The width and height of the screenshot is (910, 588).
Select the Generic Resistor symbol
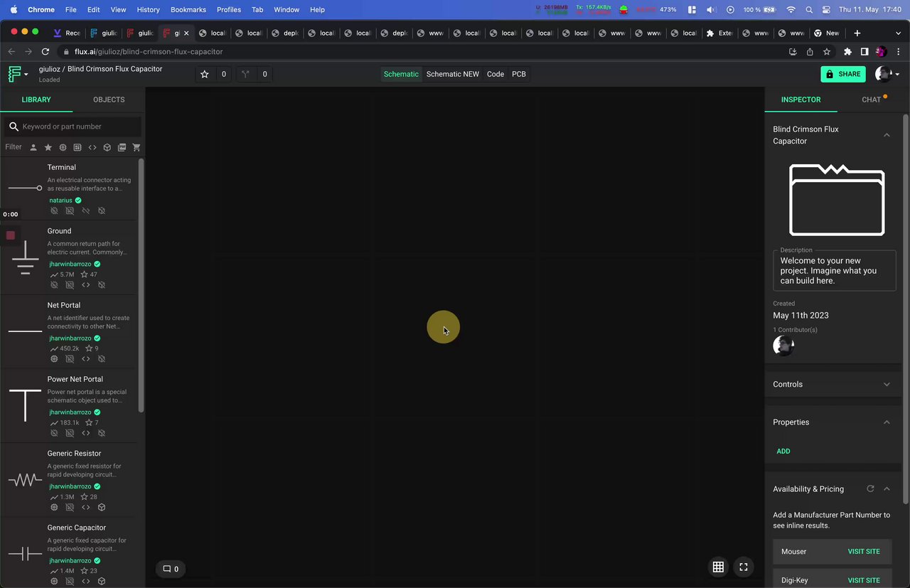point(26,481)
